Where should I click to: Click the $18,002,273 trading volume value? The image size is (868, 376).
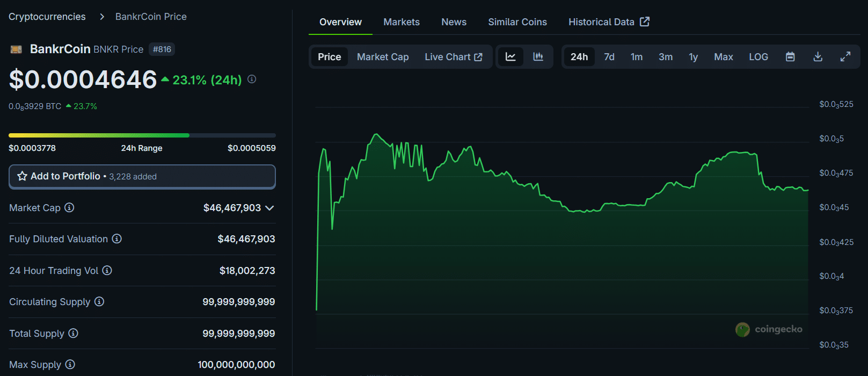[x=247, y=271]
